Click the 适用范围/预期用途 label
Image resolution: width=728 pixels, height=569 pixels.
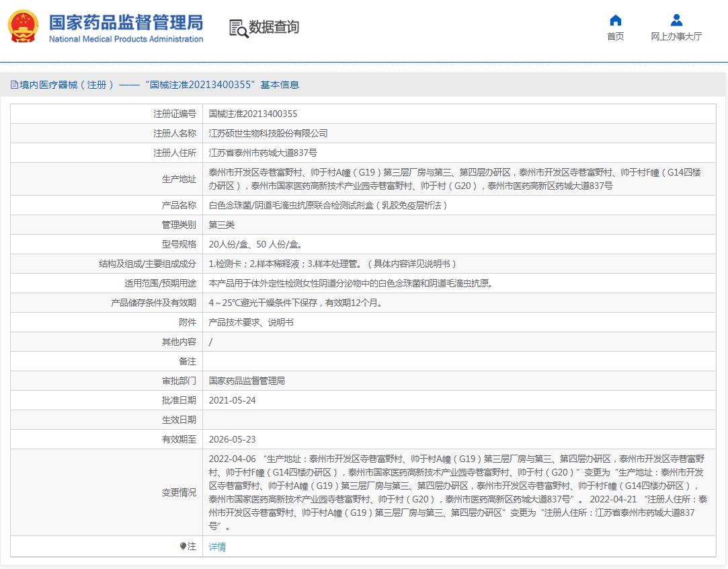[x=160, y=283]
